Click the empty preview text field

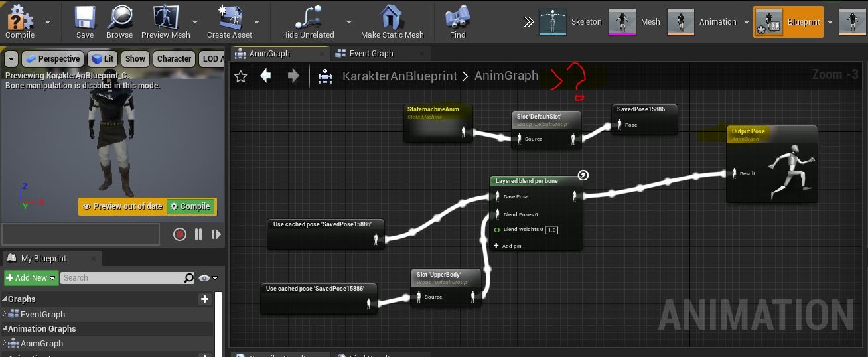click(x=81, y=234)
